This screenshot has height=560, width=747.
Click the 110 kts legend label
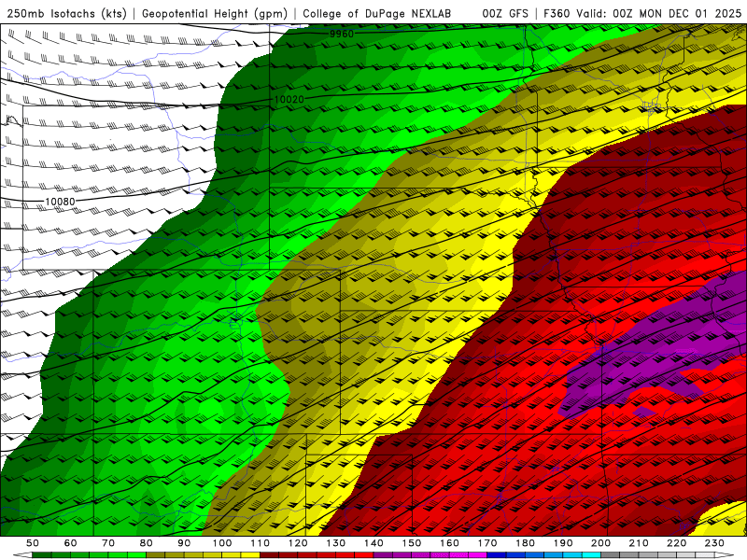click(x=260, y=543)
